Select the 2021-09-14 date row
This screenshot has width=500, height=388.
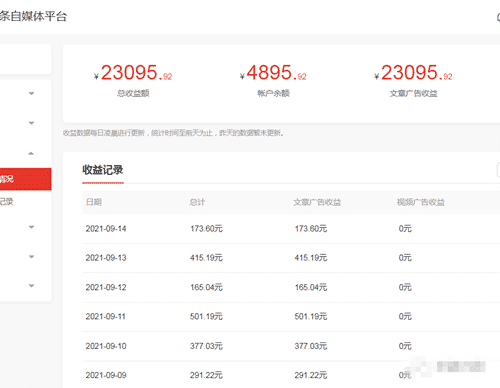click(291, 229)
